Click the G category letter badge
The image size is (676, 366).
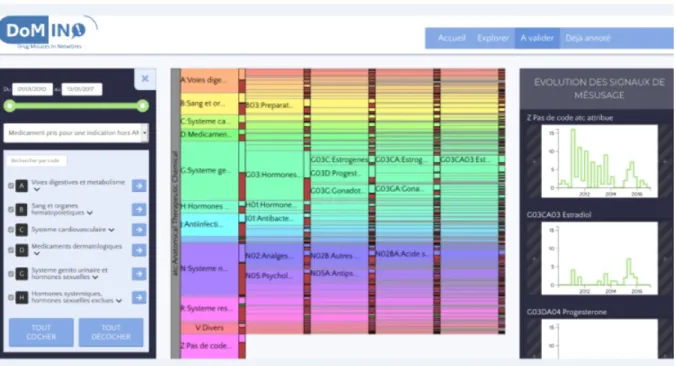[x=22, y=274]
